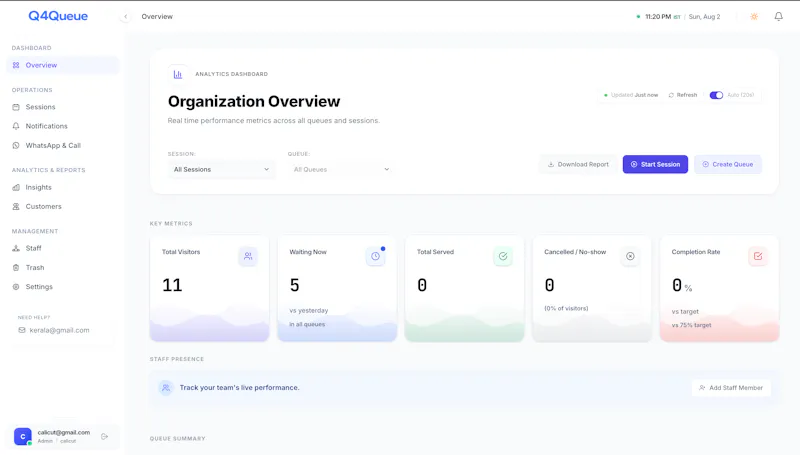The width and height of the screenshot is (800, 455).
Task: Click the Download Report button
Action: [578, 164]
